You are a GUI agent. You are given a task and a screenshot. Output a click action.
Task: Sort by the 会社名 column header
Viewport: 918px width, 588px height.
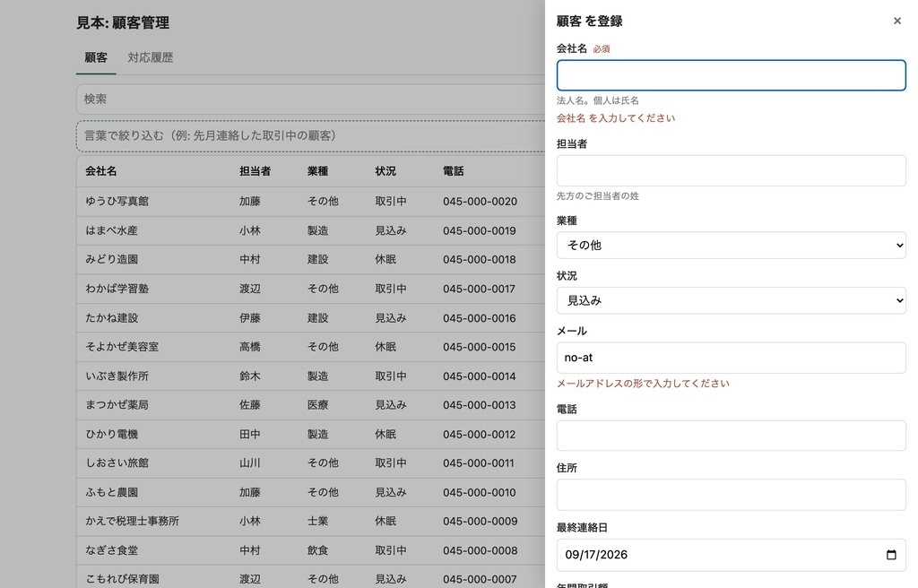(100, 171)
